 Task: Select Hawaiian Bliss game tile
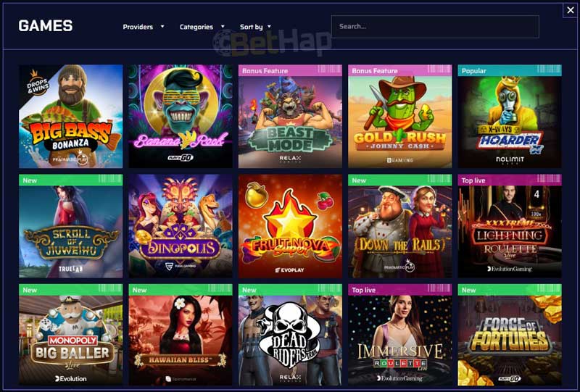click(x=181, y=335)
